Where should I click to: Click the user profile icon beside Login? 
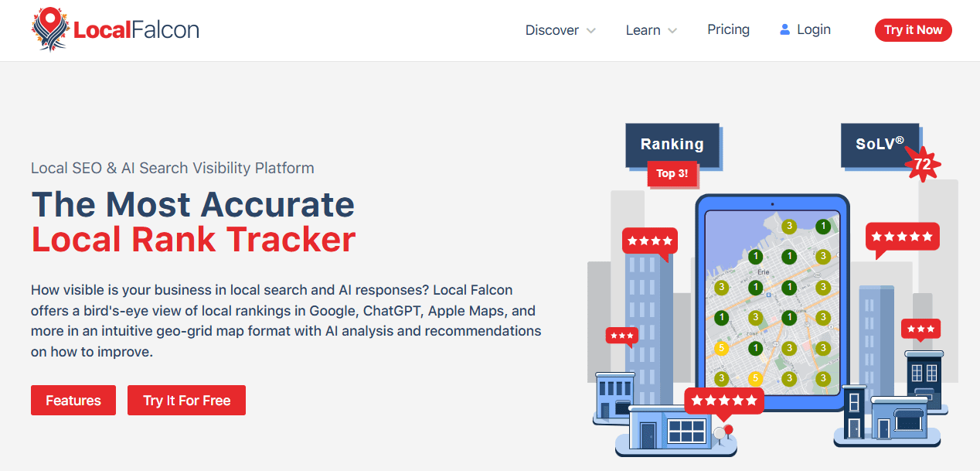coord(785,30)
